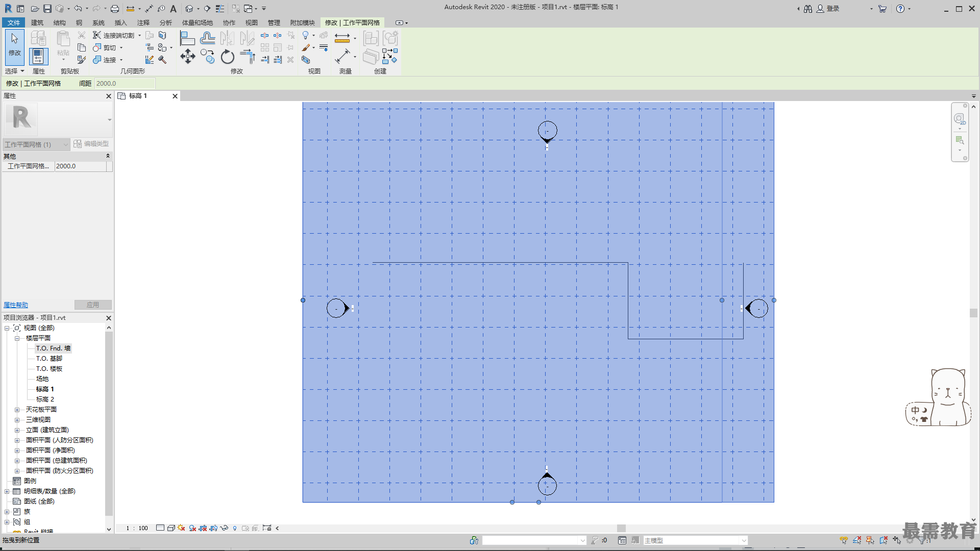Click the Type Properties icon in ribbon

click(x=38, y=38)
